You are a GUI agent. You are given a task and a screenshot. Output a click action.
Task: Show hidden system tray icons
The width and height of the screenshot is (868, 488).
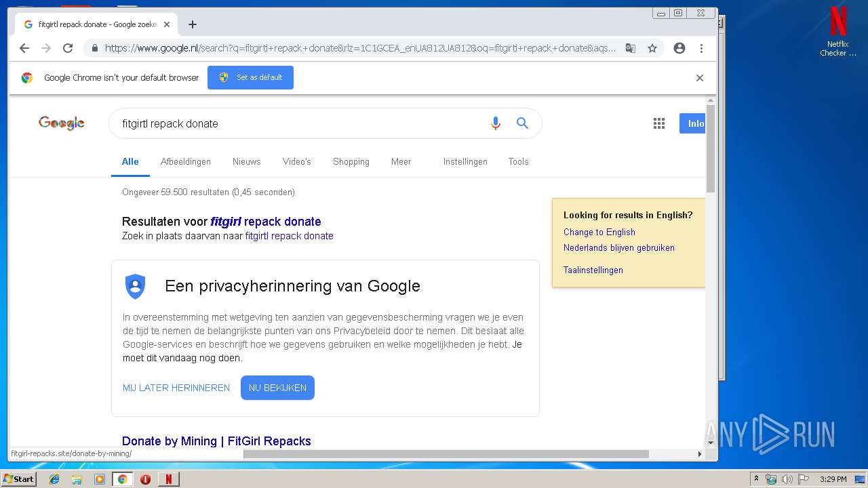pyautogui.click(x=757, y=479)
